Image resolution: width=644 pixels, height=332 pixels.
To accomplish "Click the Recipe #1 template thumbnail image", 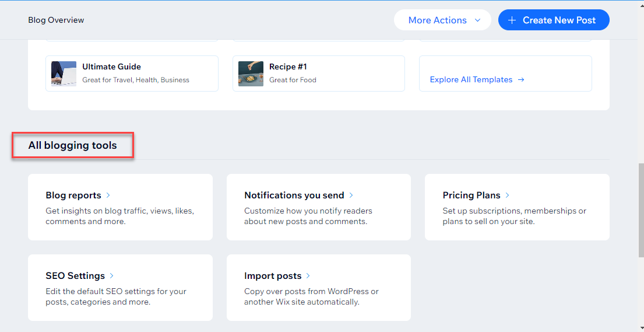I will [x=251, y=74].
